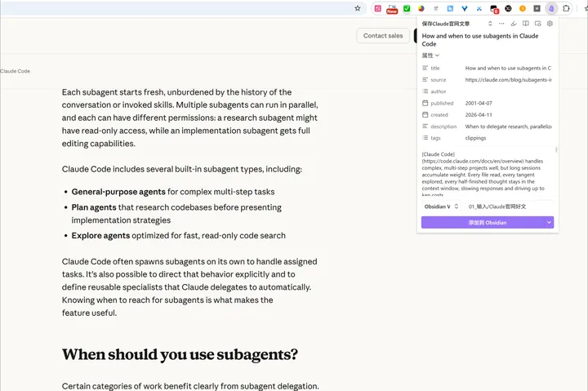Choose the Obsidian vault dropdown
Viewport: 588px width, 391px height.
click(441, 207)
